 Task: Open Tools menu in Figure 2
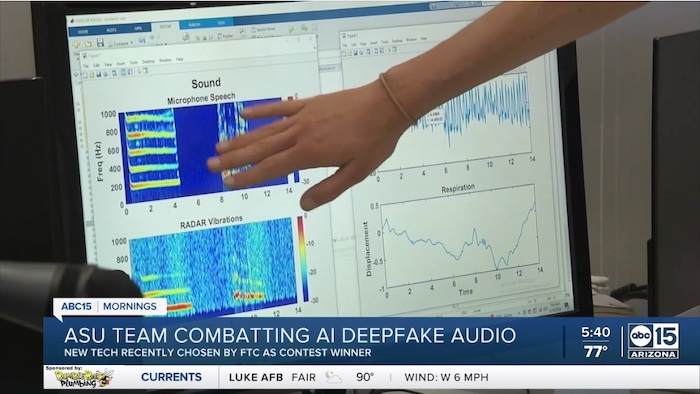[384, 42]
